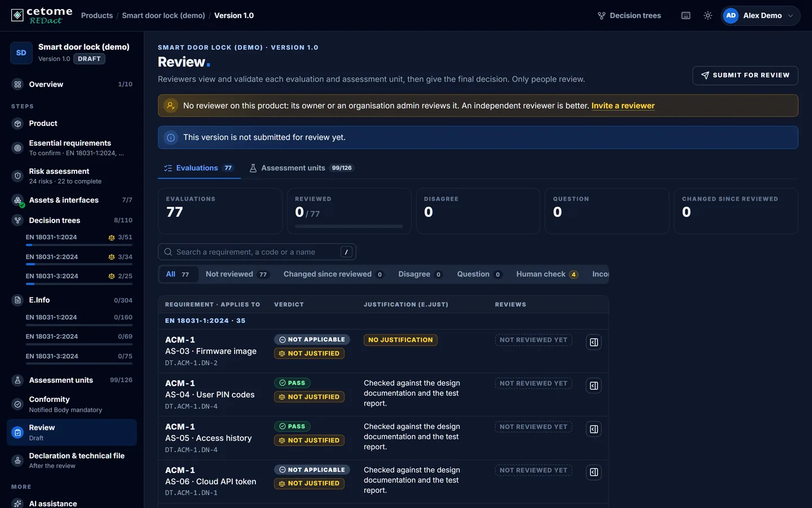Click the SD product avatar in sidebar
The image size is (812, 508).
(x=21, y=53)
